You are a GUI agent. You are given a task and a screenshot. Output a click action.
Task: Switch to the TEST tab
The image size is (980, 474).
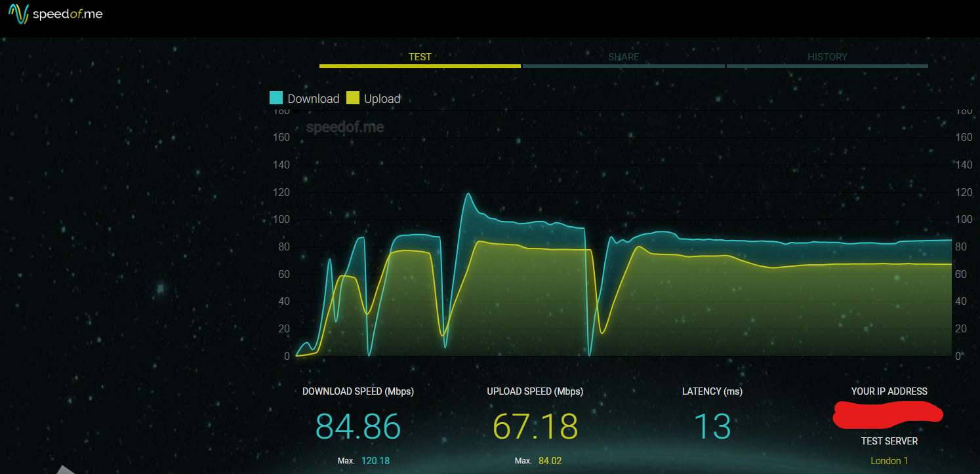(420, 57)
